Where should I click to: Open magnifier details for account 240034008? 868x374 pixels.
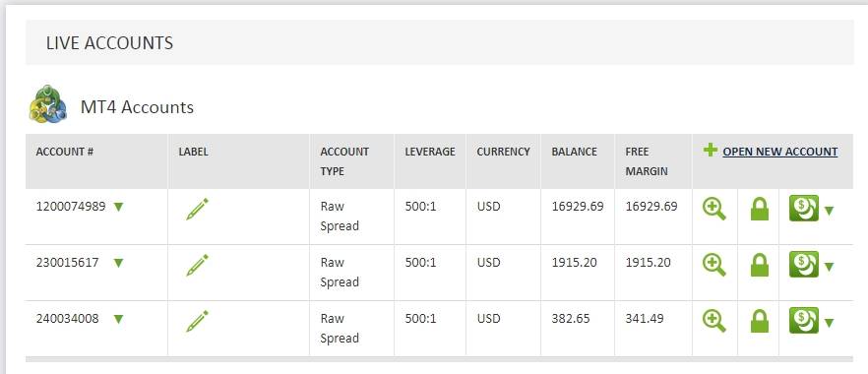(x=714, y=322)
